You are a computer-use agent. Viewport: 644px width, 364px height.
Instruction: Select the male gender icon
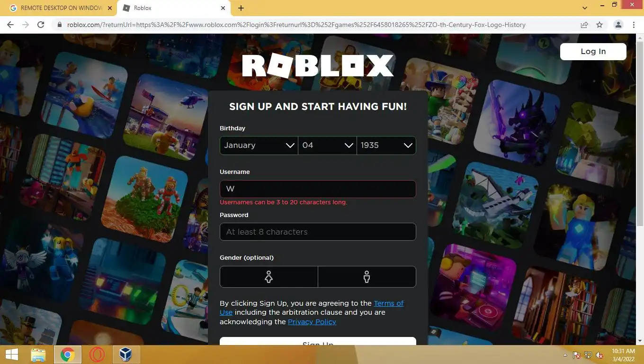click(367, 277)
